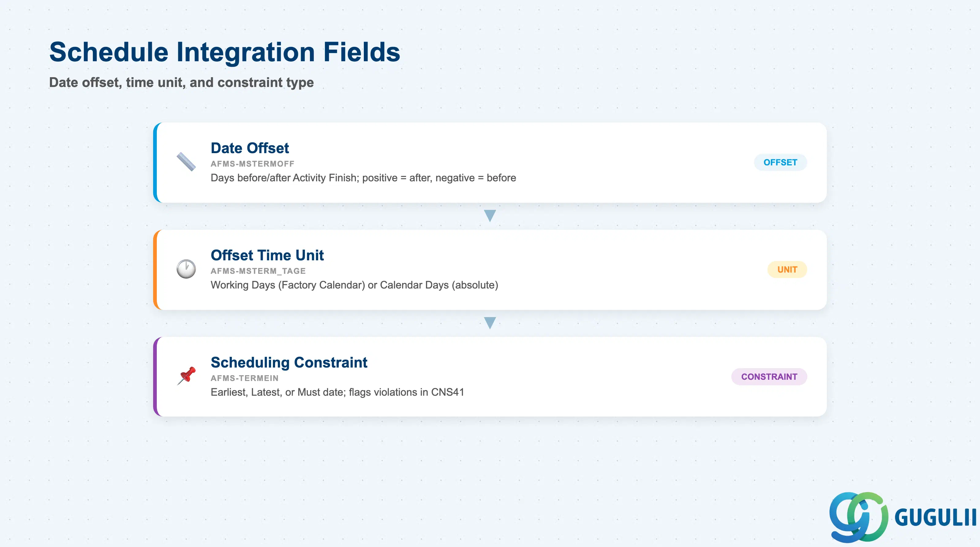980x547 pixels.
Task: Click the Date Offset card title
Action: pos(250,148)
